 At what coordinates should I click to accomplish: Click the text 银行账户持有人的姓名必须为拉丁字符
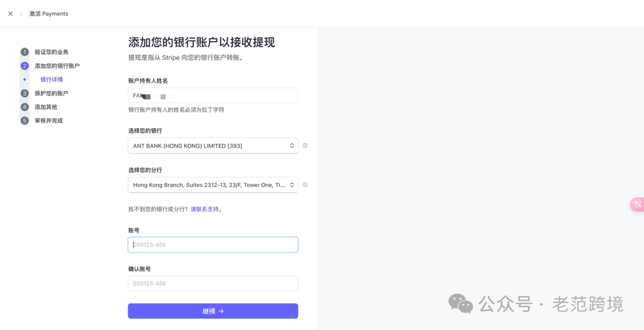pyautogui.click(x=176, y=110)
